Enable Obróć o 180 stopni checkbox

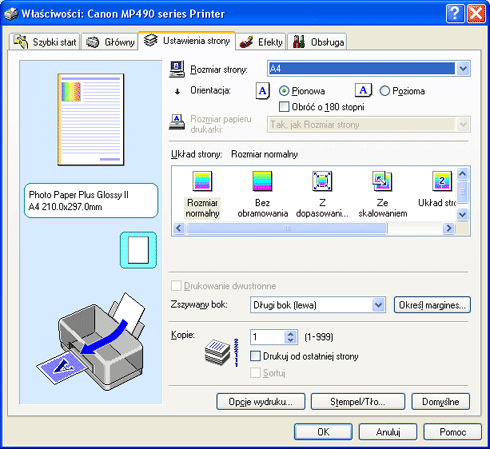(x=284, y=107)
